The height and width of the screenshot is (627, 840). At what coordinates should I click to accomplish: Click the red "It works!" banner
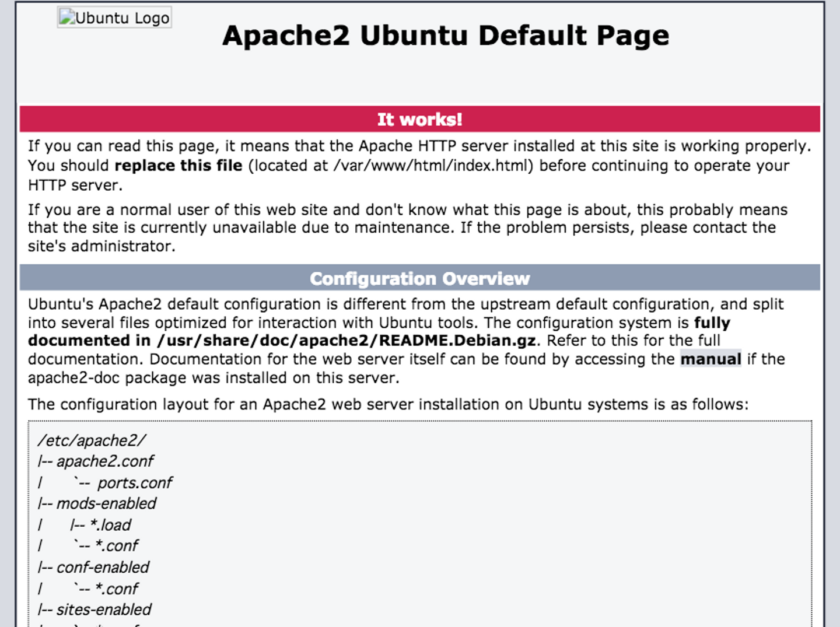(419, 120)
